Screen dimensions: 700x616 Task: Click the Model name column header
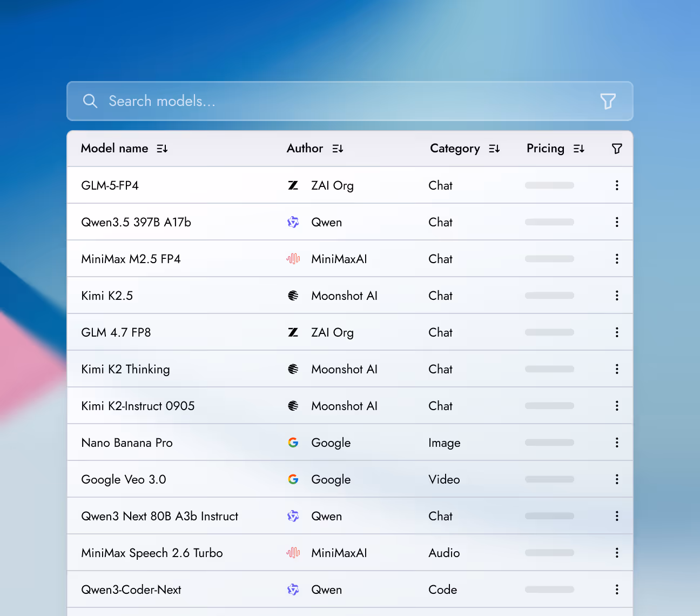pos(115,149)
